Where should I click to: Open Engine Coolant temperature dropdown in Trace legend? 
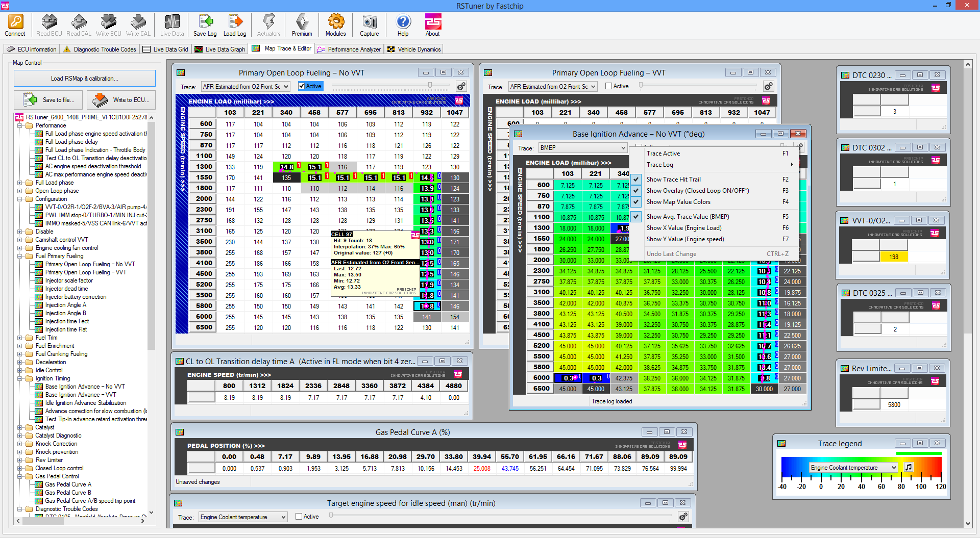click(853, 468)
